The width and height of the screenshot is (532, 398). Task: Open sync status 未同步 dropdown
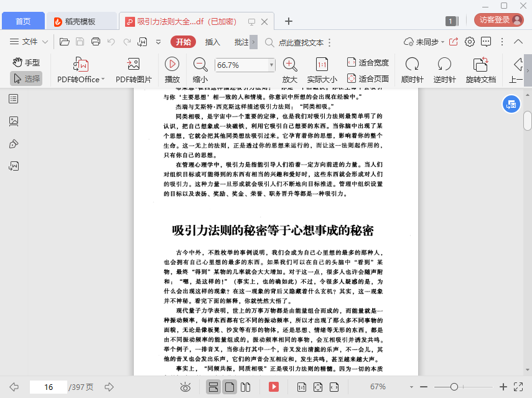click(x=424, y=42)
